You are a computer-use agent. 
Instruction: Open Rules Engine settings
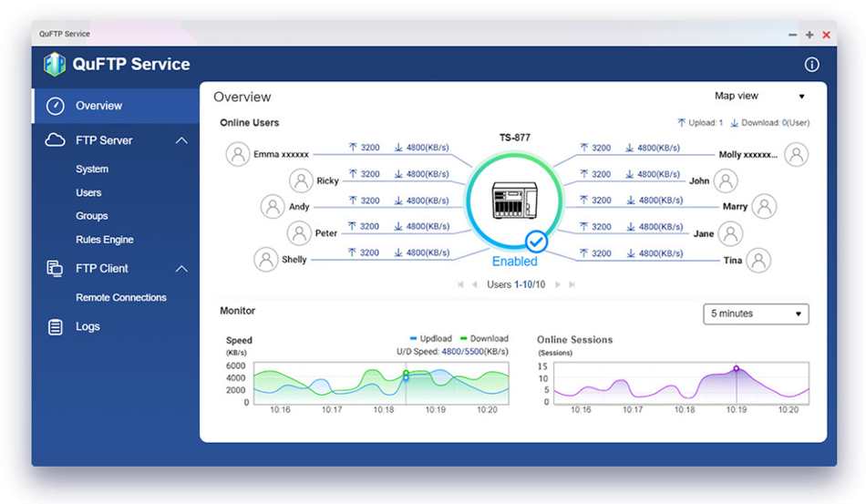[105, 240]
